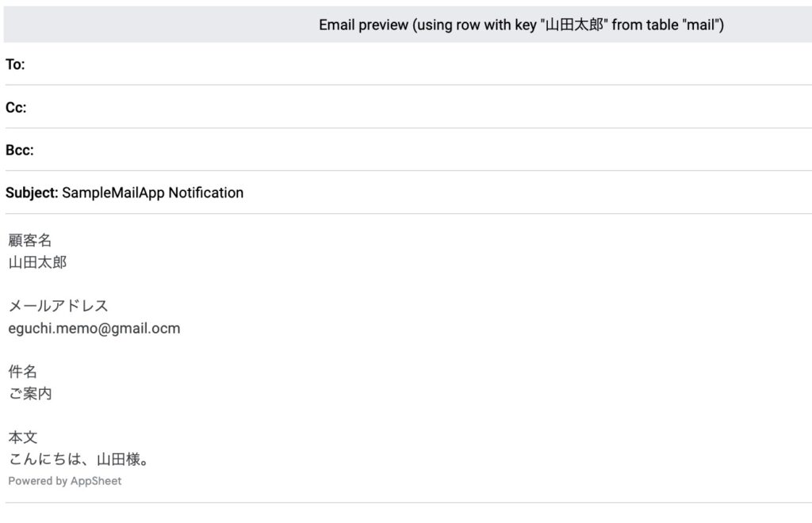Click the メールアドレス heading
This screenshot has width=812, height=523.
coord(59,306)
